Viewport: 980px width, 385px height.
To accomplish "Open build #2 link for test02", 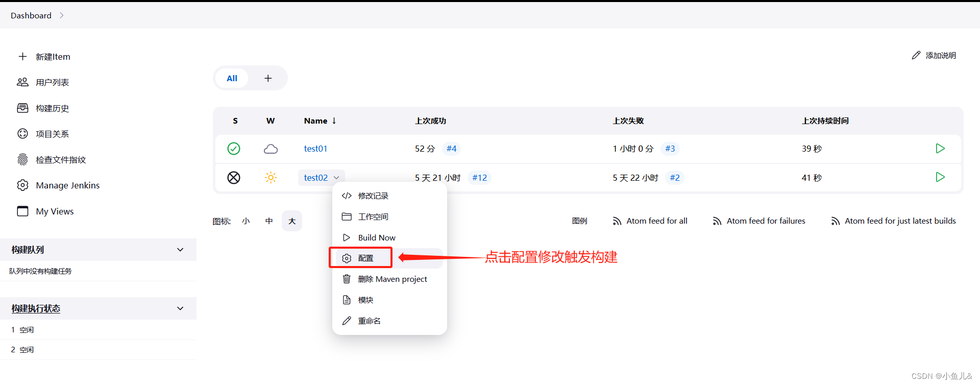I will point(675,178).
